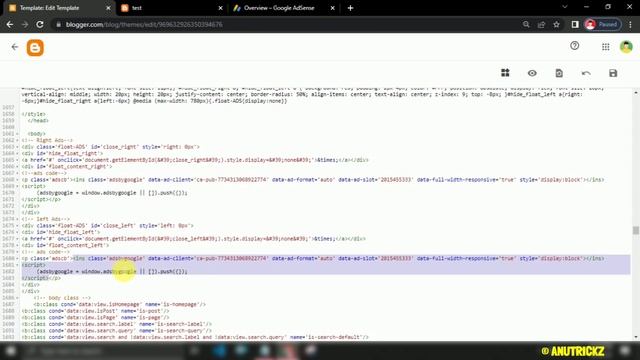Click the editor scrollbar up arrow

pyautogui.click(x=636, y=93)
